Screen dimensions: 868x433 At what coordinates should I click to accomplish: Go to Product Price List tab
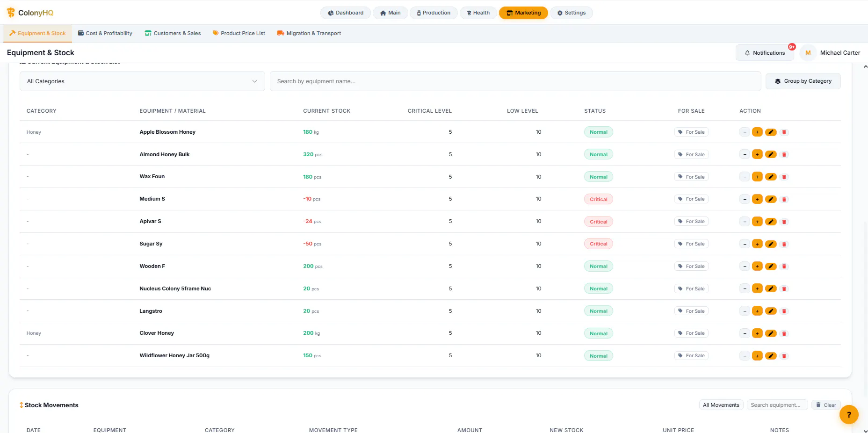pyautogui.click(x=239, y=33)
